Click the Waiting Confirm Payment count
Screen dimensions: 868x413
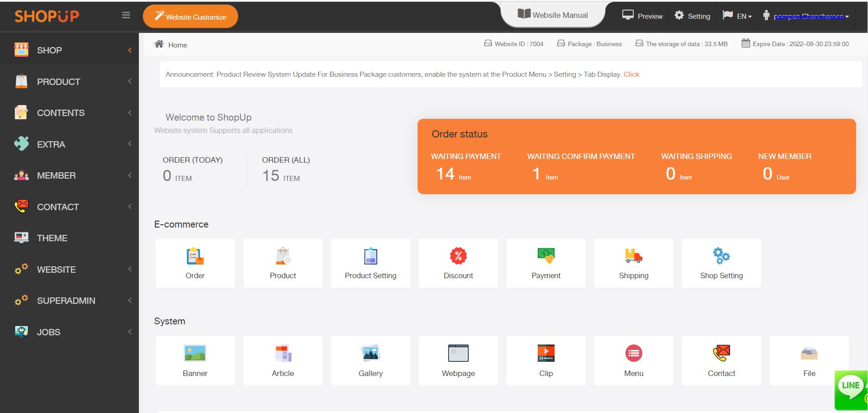[545, 174]
